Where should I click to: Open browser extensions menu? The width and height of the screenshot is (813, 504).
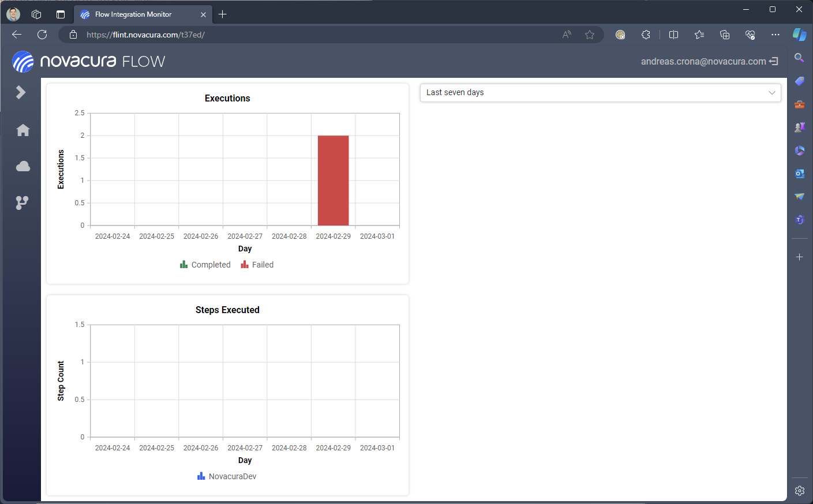646,35
